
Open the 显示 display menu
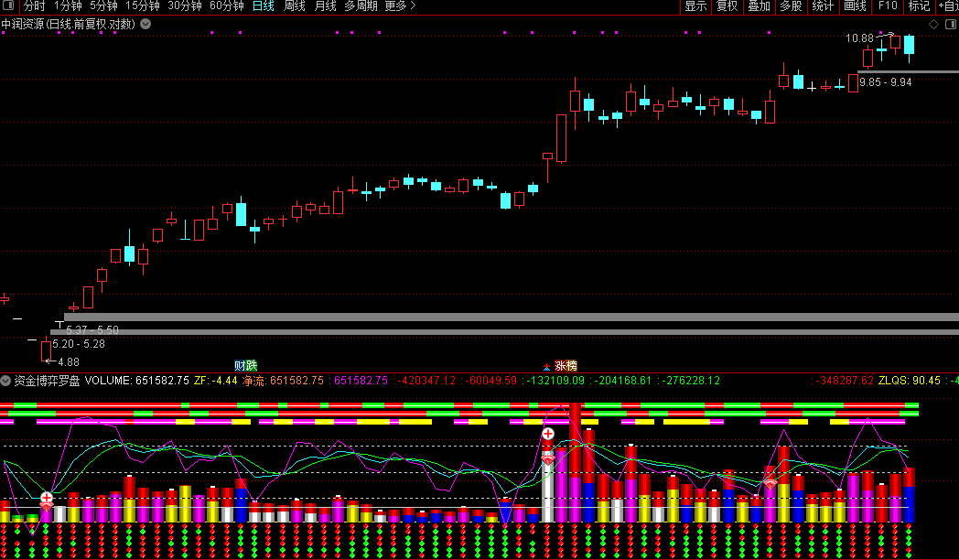tap(696, 6)
